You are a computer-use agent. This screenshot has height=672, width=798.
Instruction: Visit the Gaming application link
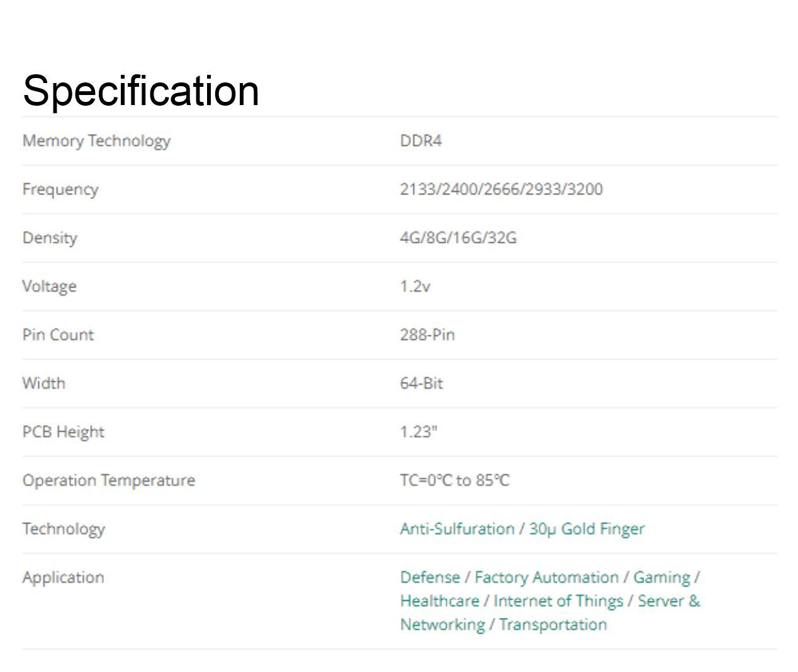click(x=661, y=577)
